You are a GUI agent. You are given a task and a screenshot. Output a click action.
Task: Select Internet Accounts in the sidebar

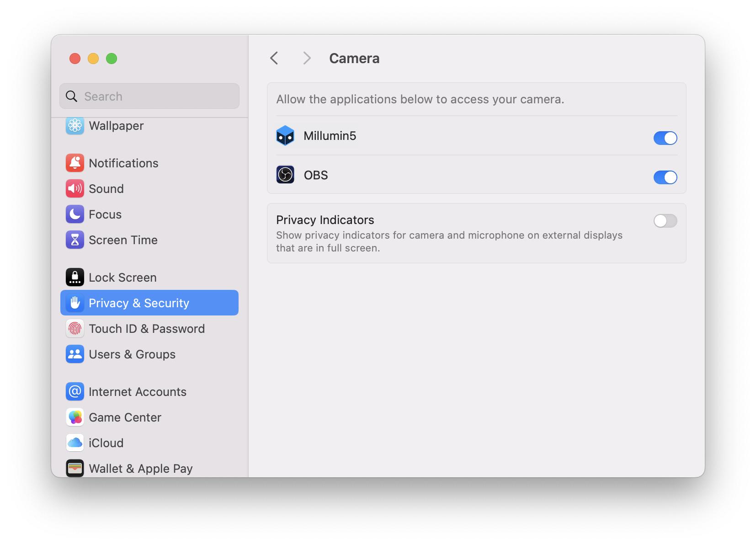pos(137,392)
